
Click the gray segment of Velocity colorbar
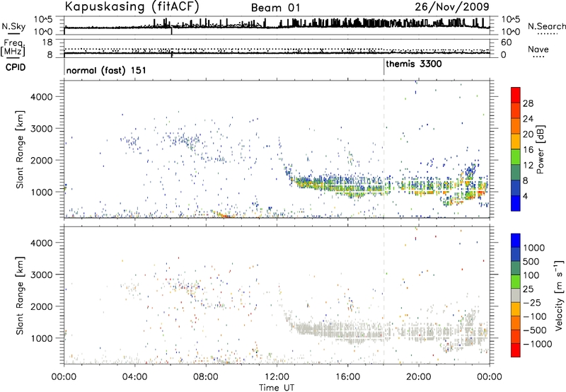516,295
